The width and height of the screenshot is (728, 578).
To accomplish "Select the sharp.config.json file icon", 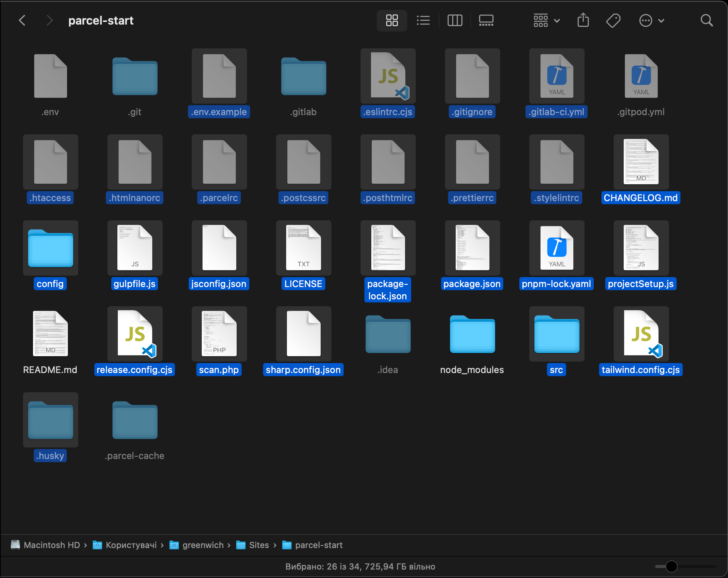I will (304, 334).
